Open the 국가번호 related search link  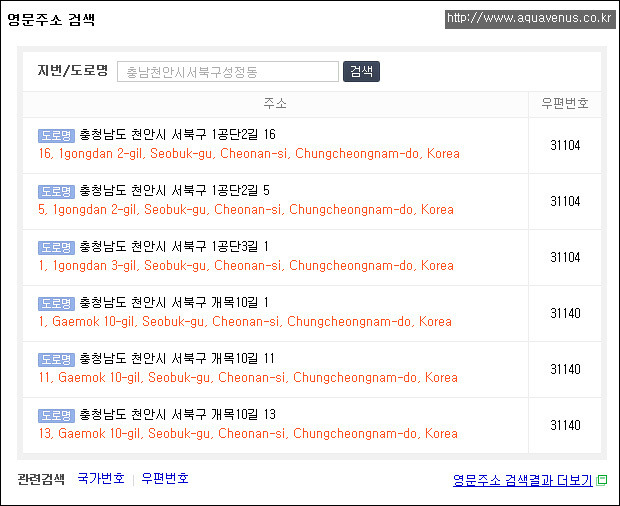tap(101, 479)
